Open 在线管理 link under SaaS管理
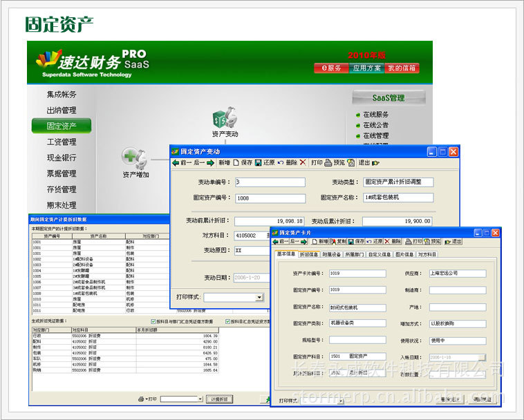 click(x=375, y=135)
